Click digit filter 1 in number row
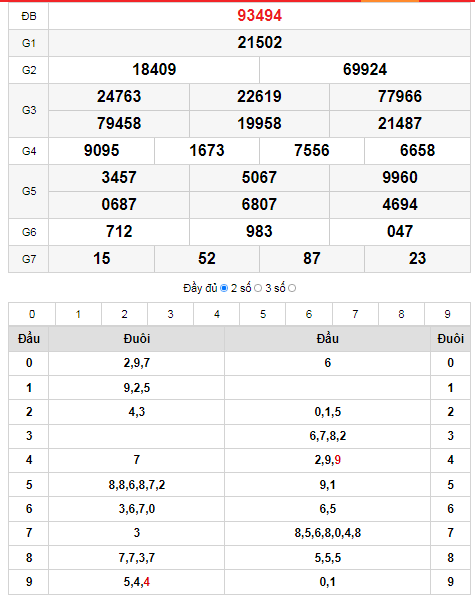475x598 pixels. pyautogui.click(x=78, y=314)
